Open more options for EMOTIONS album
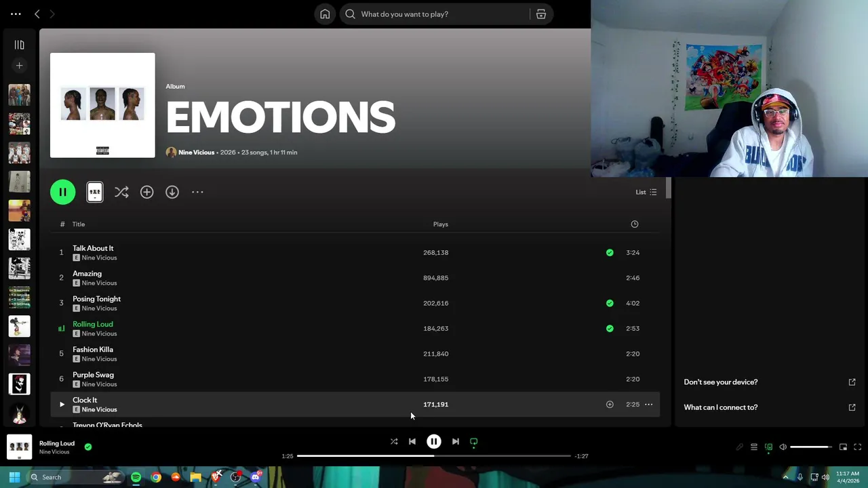 [x=197, y=192]
